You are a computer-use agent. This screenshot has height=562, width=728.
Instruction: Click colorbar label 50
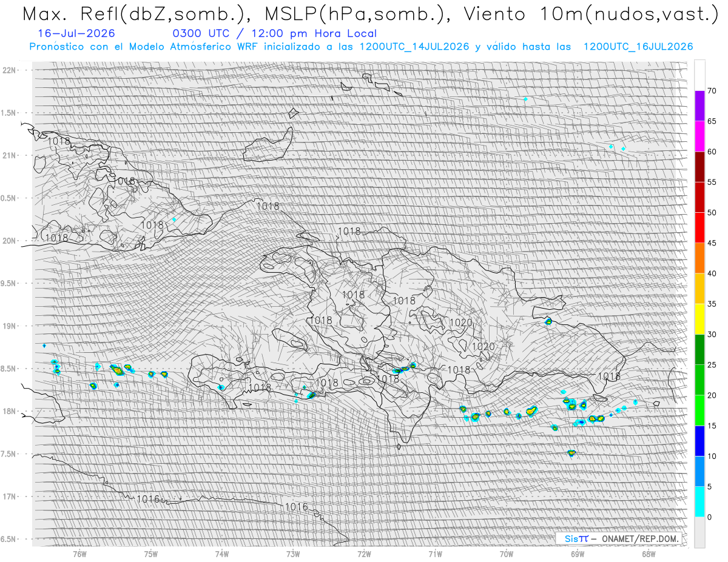point(712,213)
